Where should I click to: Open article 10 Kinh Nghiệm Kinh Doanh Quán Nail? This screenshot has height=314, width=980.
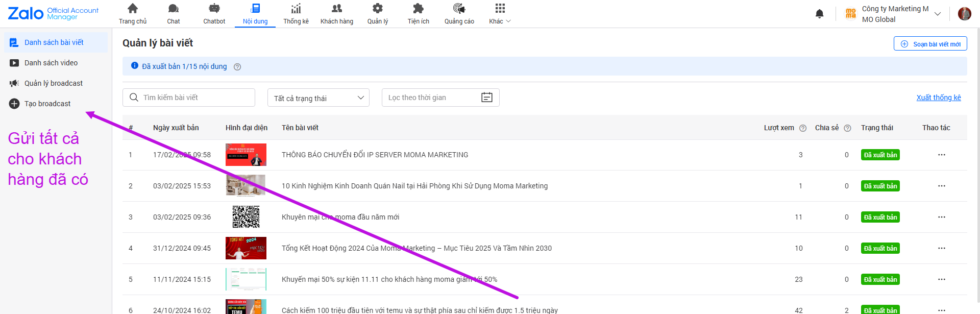click(x=414, y=186)
